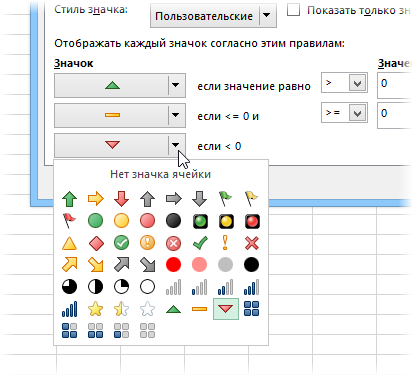
Task: Select the yellow dash in the icon grid
Action: pos(199,309)
